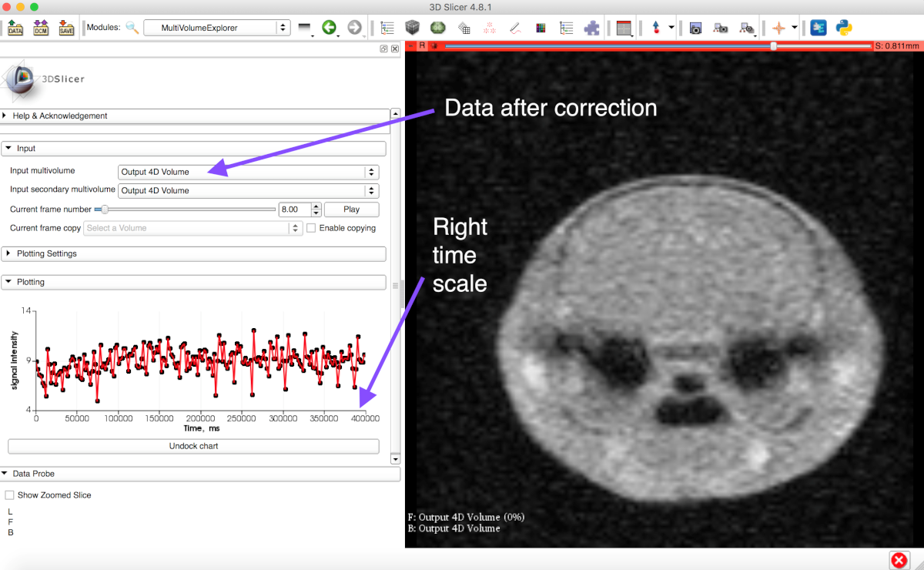Open the DCM DICOM browser icon
Screen dimensions: 924x570
point(41,28)
